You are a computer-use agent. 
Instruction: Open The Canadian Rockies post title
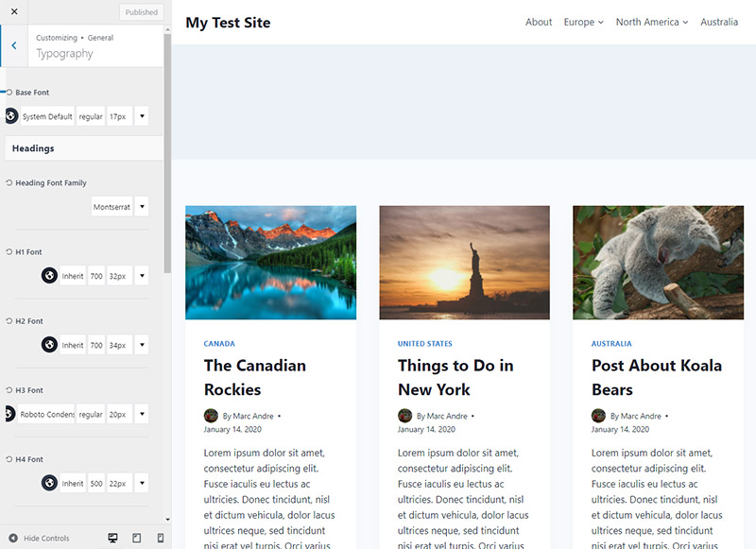[x=254, y=377]
